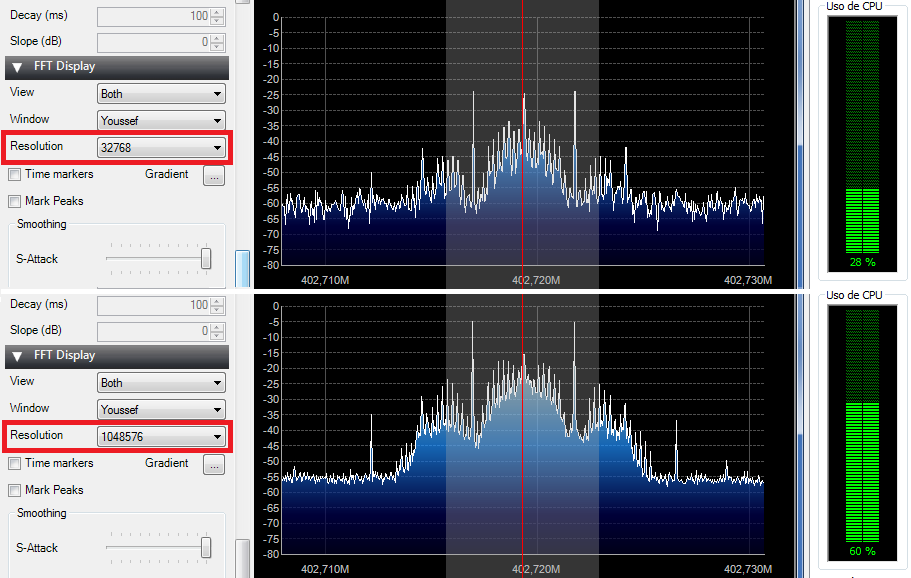Click the 60 % CPU usage reading

862,551
